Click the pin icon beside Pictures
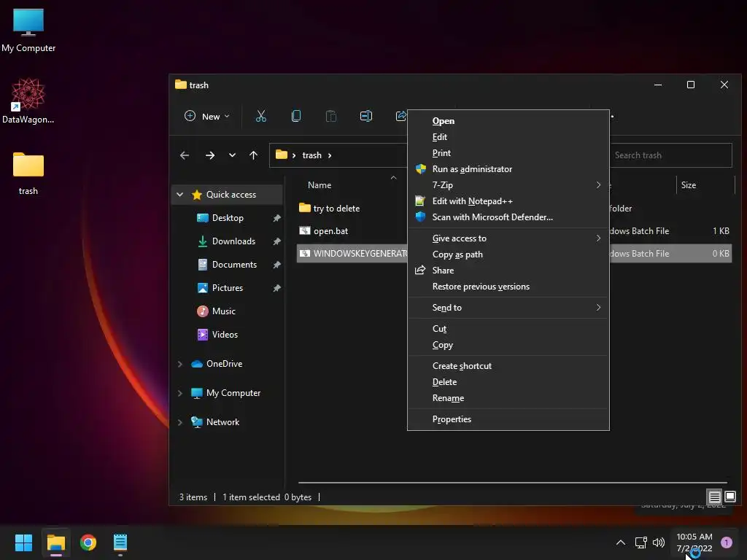Viewport: 747px width, 560px height. point(276,288)
